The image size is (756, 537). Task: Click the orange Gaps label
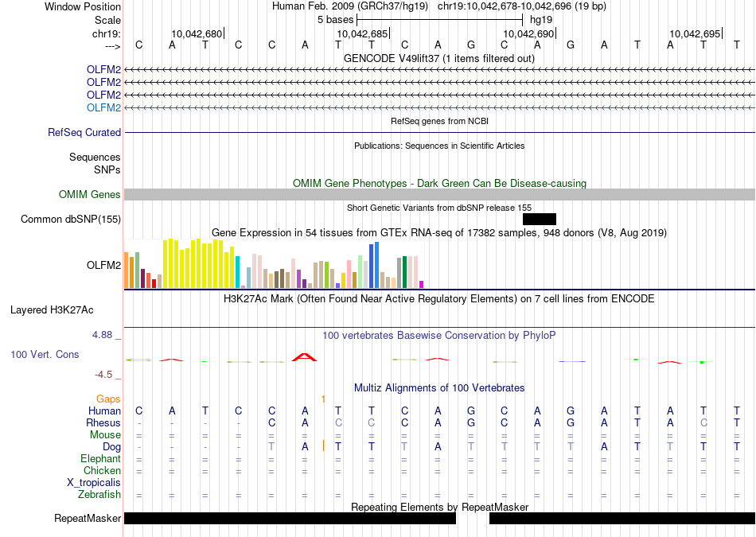point(108,399)
